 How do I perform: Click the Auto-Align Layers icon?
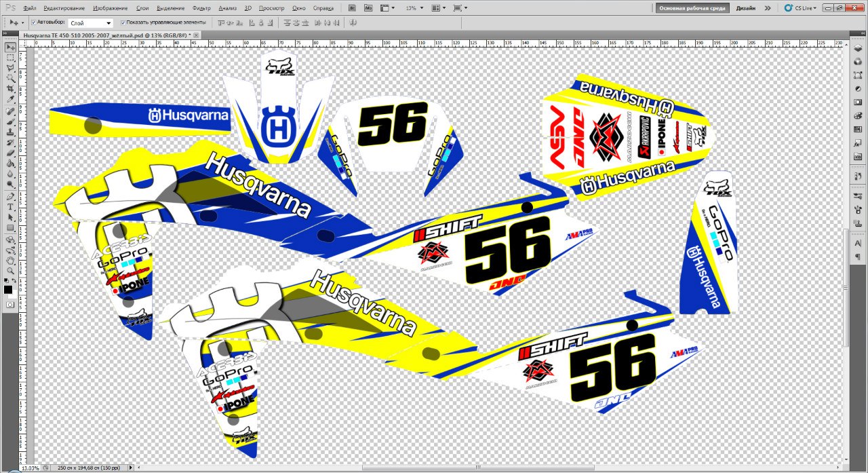(353, 23)
